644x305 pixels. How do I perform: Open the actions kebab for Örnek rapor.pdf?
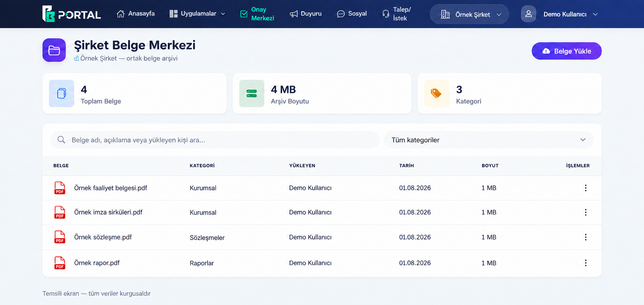coord(585,263)
